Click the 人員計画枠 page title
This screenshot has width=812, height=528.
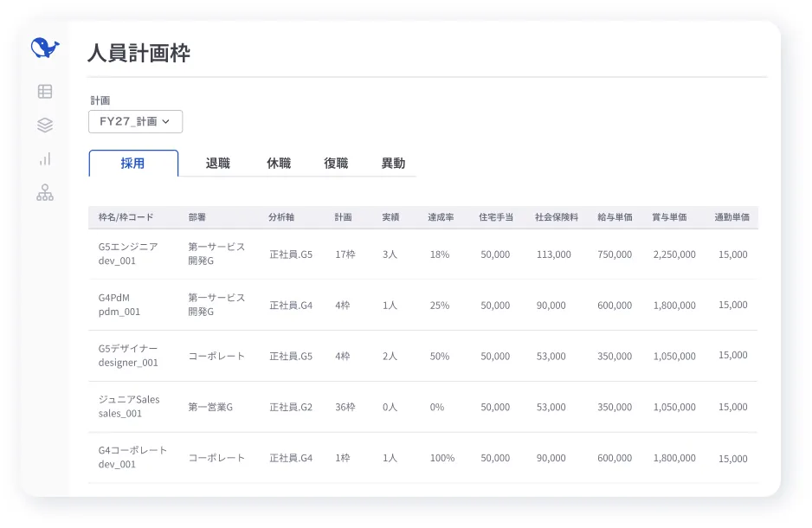click(x=139, y=53)
